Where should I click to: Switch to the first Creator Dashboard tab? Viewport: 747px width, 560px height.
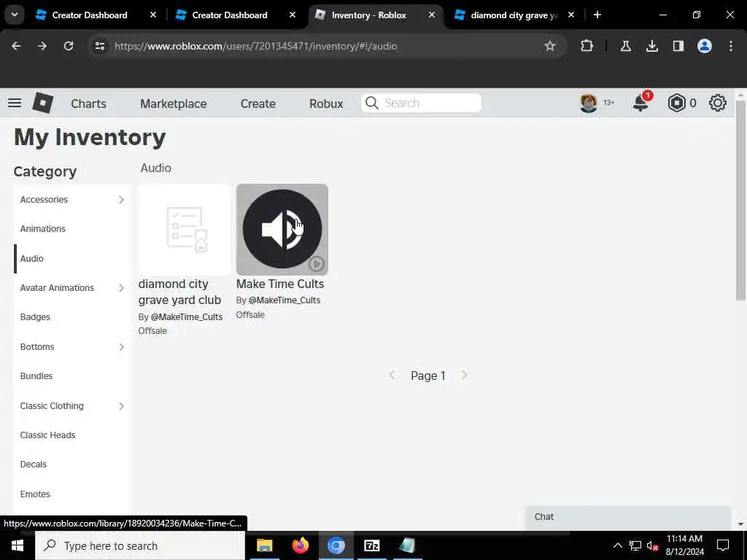(90, 15)
